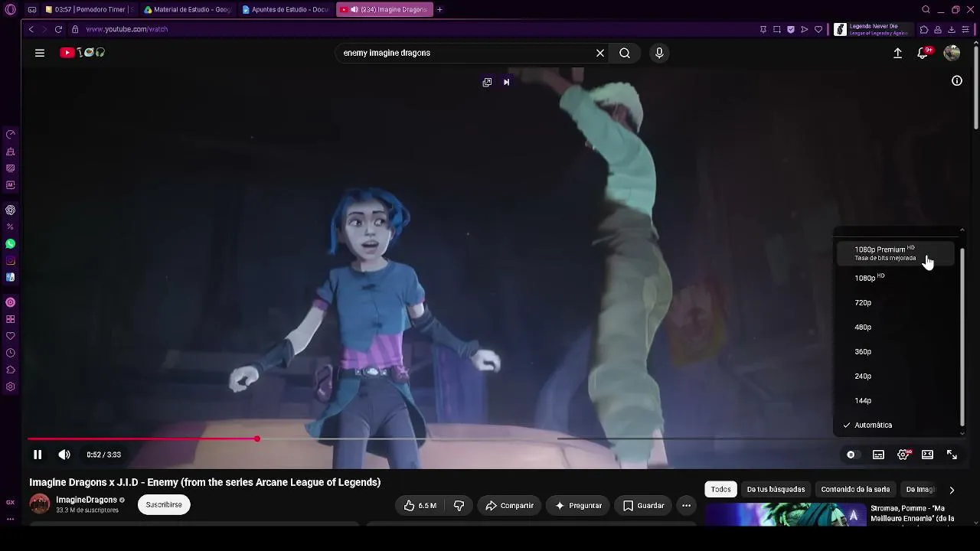Open more actions ellipsis menu
Viewport: 980px width, 551px height.
click(686, 505)
